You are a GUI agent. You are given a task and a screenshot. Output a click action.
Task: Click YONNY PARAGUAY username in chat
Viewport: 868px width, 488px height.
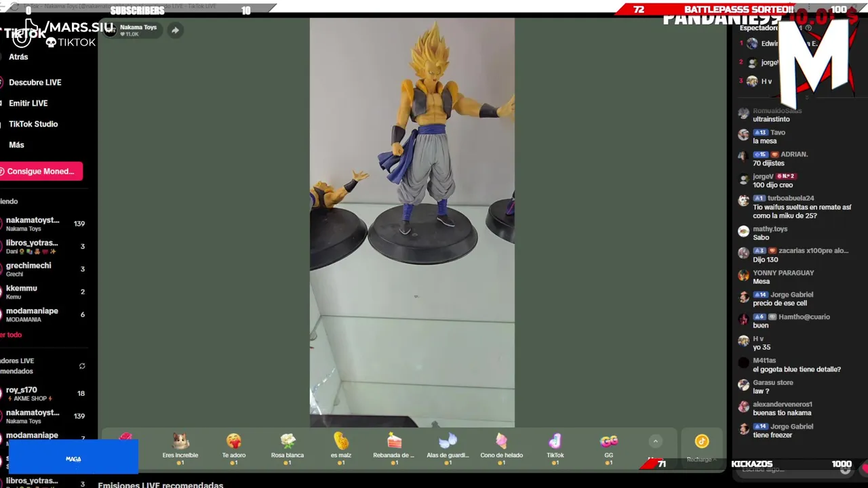(x=783, y=273)
